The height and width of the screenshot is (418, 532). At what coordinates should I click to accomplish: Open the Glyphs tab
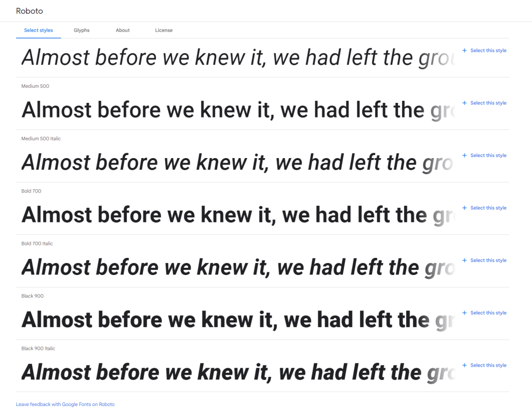[x=82, y=30]
